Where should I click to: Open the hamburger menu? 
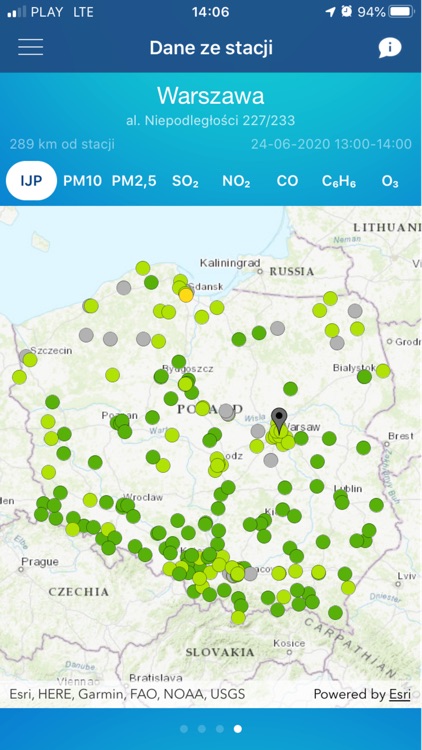(31, 47)
